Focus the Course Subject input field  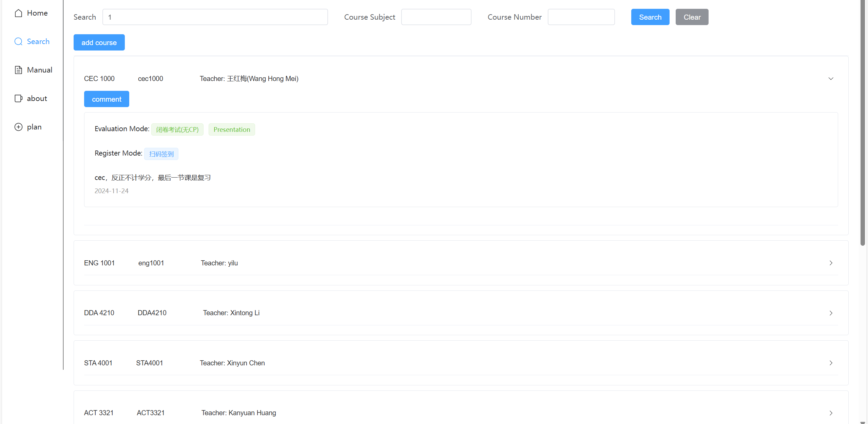[436, 17]
